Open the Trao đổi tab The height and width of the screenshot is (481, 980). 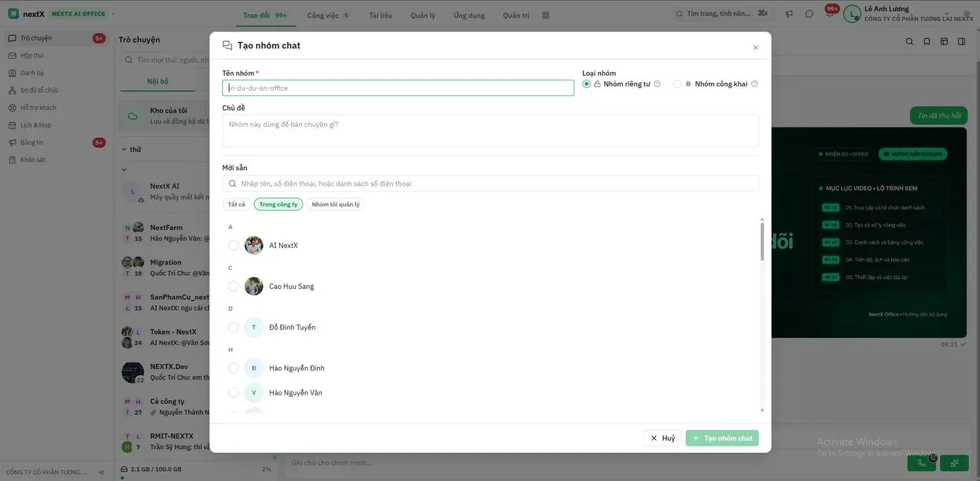pyautogui.click(x=265, y=15)
